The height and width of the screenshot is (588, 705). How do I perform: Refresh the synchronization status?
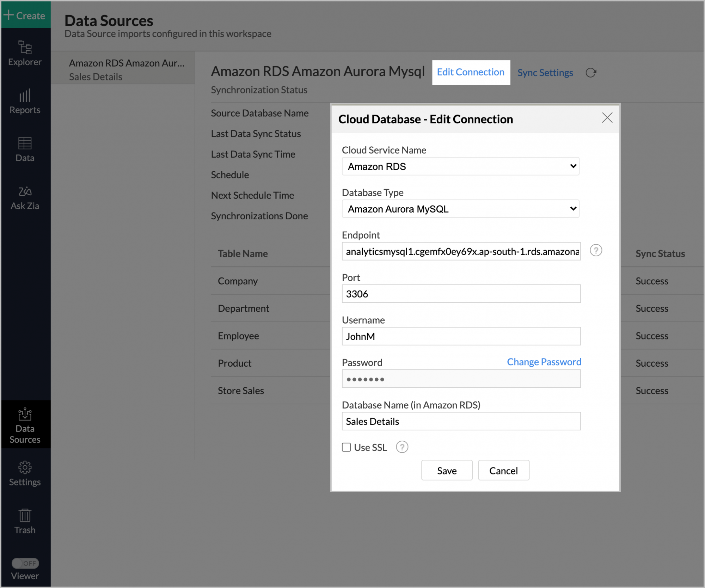(591, 72)
